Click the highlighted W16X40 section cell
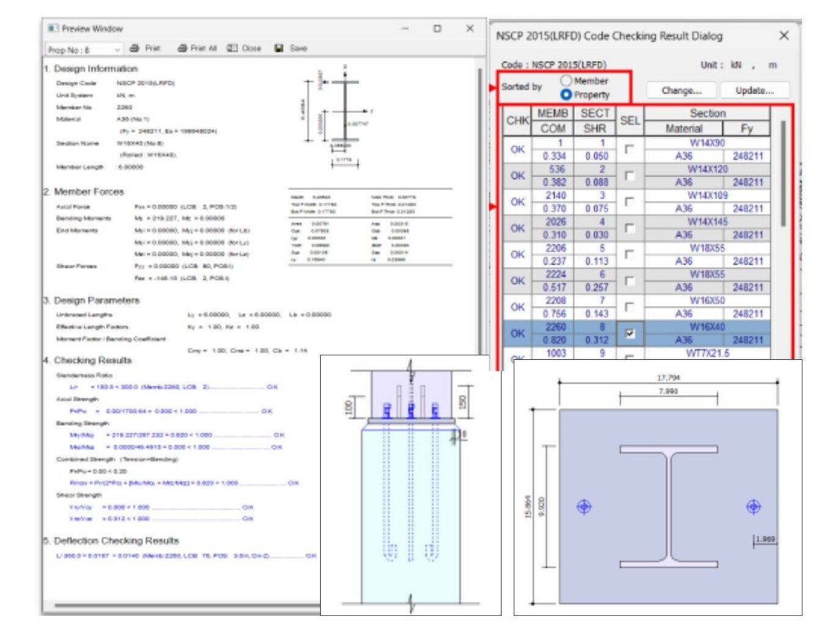Image resolution: width=840 pixels, height=628 pixels. pos(707,327)
